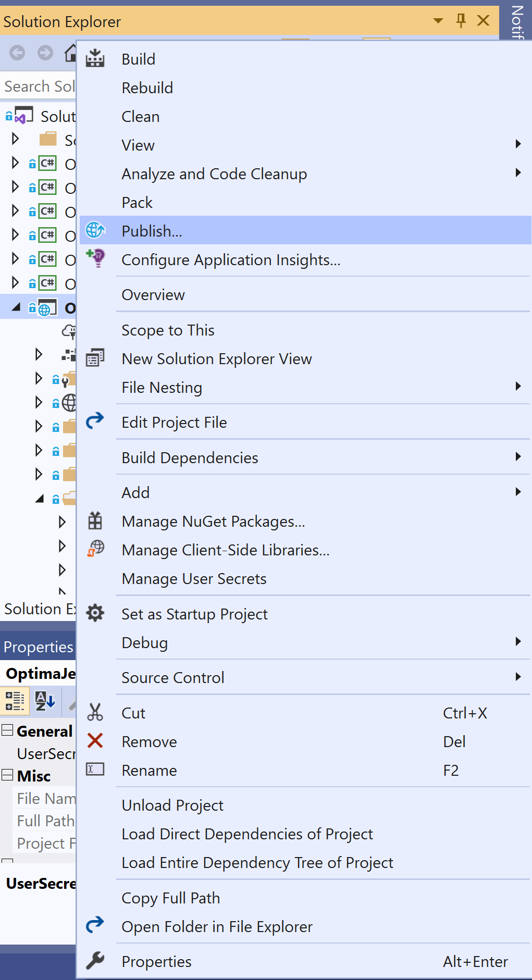Expand the File Nesting submenu arrow
Screen dimensions: 532x980
tap(518, 386)
